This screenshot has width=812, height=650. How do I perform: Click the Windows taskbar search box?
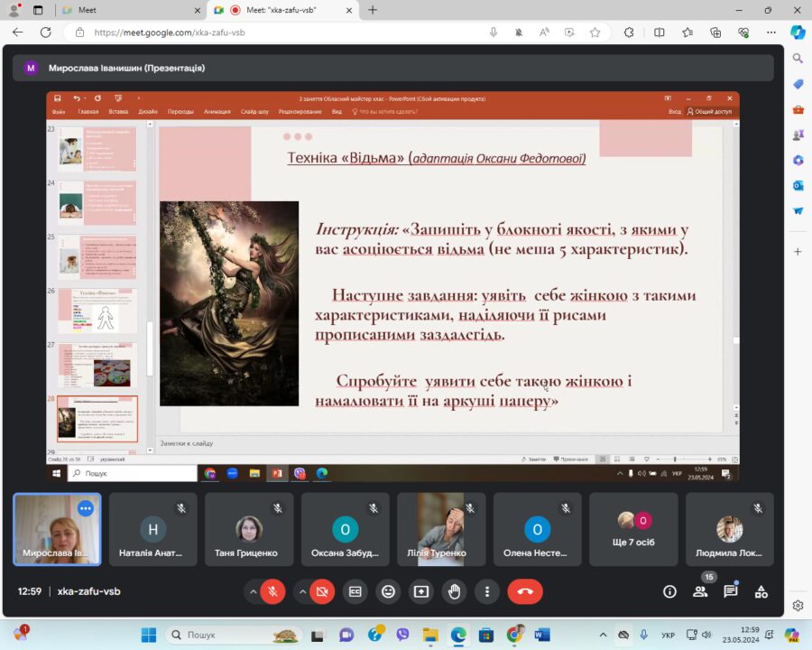coord(234,635)
